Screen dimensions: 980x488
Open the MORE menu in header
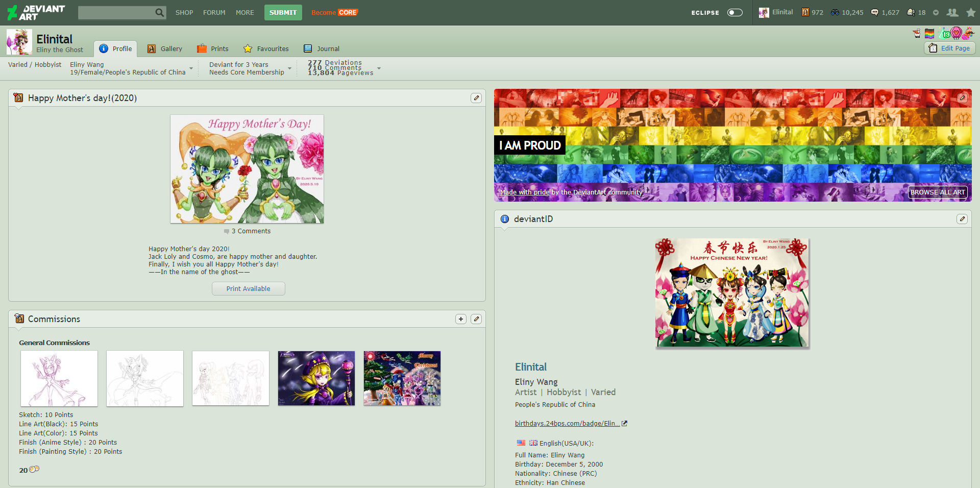tap(245, 13)
